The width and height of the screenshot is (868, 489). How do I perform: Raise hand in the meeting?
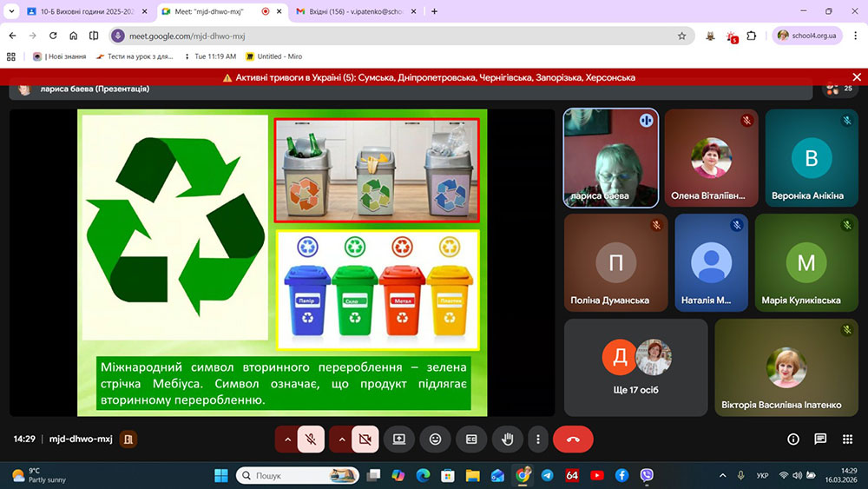coord(508,439)
